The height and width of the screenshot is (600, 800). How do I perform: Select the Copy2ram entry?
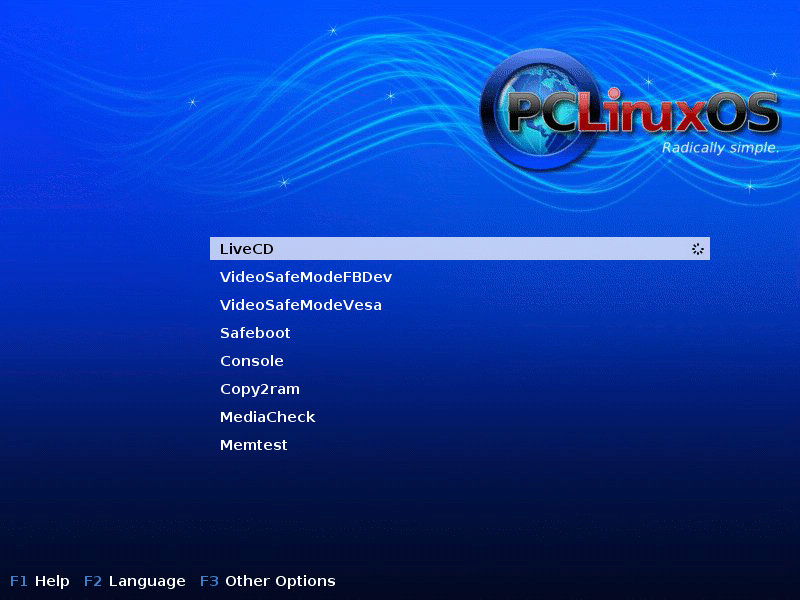pyautogui.click(x=260, y=389)
